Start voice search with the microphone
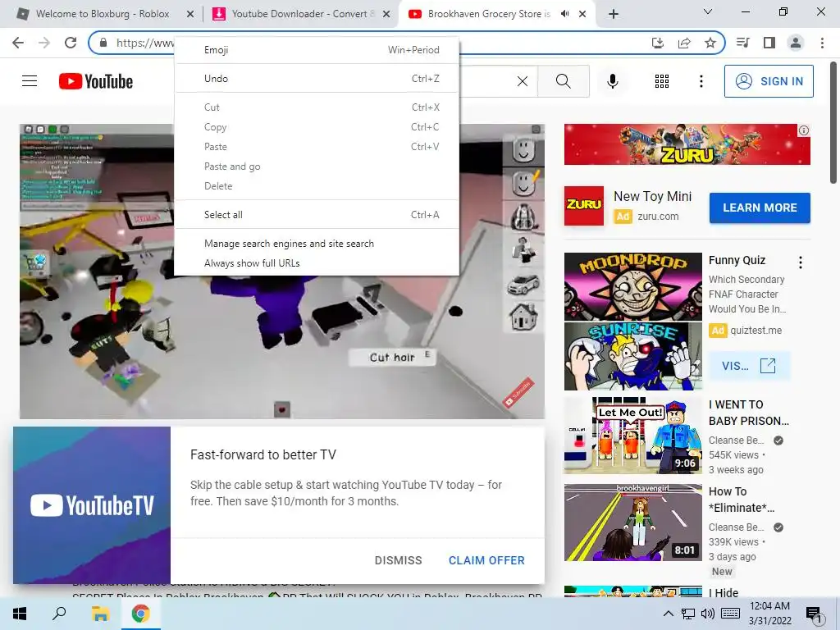The image size is (840, 630). coord(613,81)
